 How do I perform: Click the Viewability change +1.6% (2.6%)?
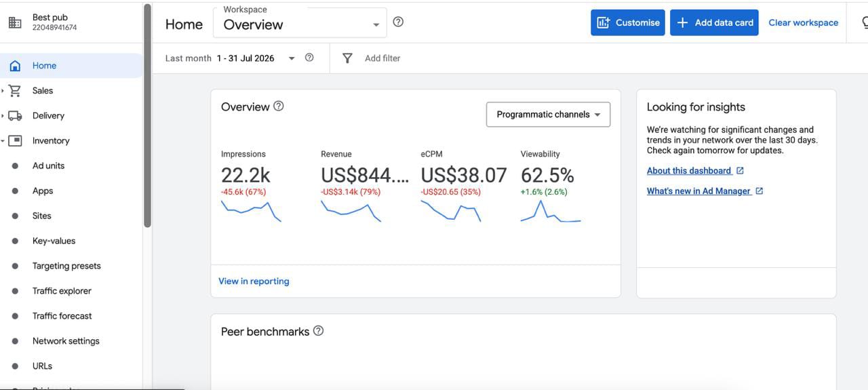pyautogui.click(x=544, y=192)
